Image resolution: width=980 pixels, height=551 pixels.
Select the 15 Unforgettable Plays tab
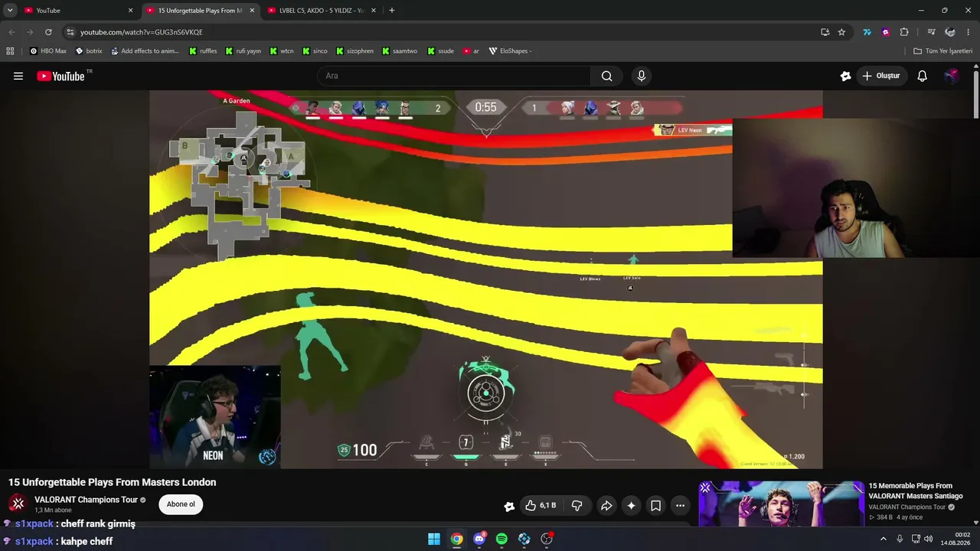(200, 11)
